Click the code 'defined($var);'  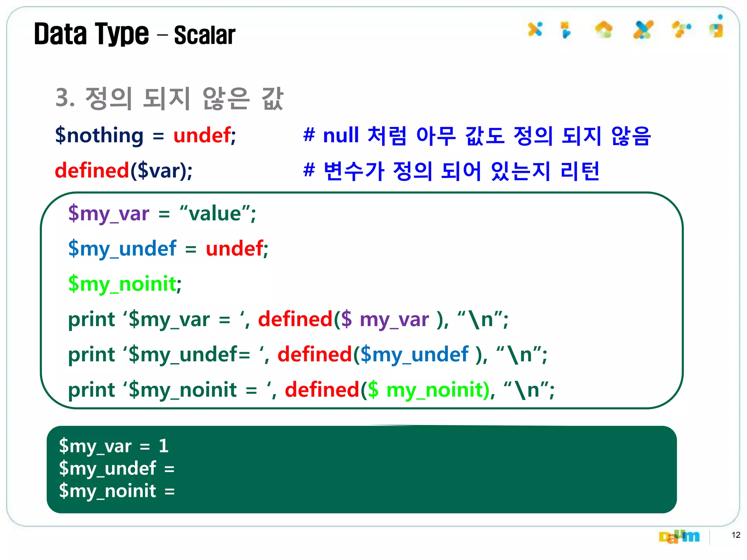tap(124, 171)
